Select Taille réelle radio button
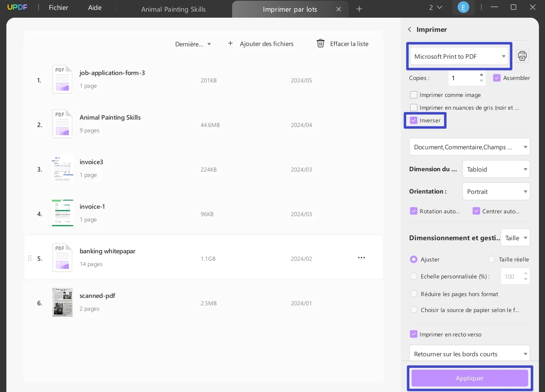545x392 pixels. [x=492, y=259]
